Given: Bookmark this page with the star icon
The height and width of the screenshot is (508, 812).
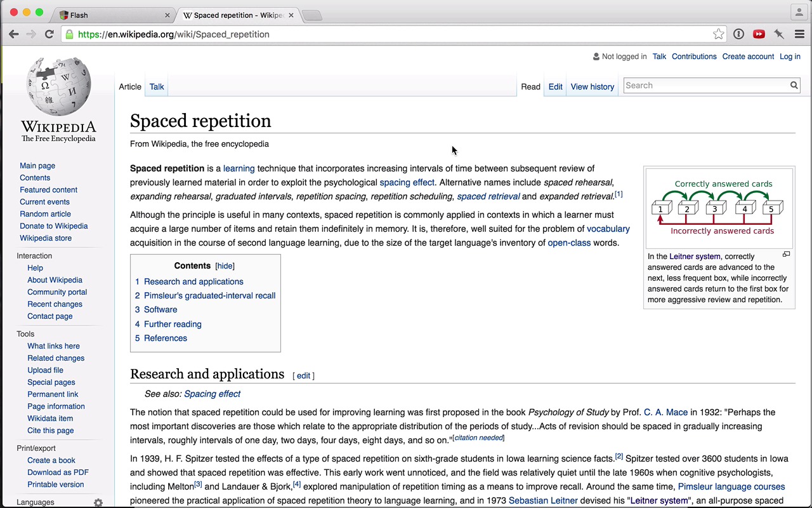Looking at the screenshot, I should pyautogui.click(x=718, y=34).
